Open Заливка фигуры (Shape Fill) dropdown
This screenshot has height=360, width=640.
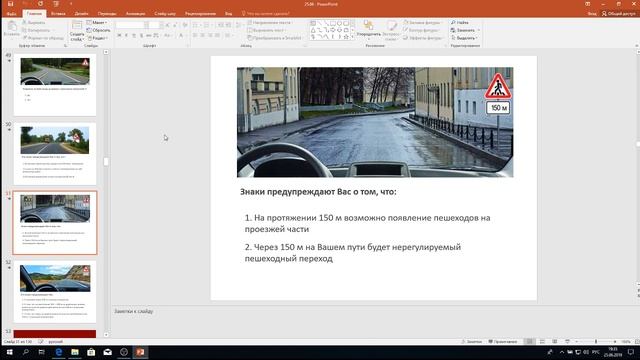point(422,22)
